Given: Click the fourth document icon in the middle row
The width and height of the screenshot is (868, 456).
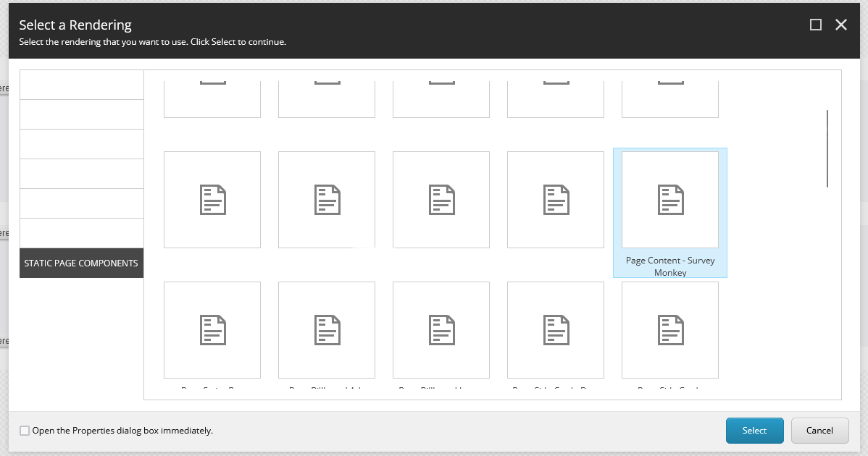Looking at the screenshot, I should pos(555,200).
